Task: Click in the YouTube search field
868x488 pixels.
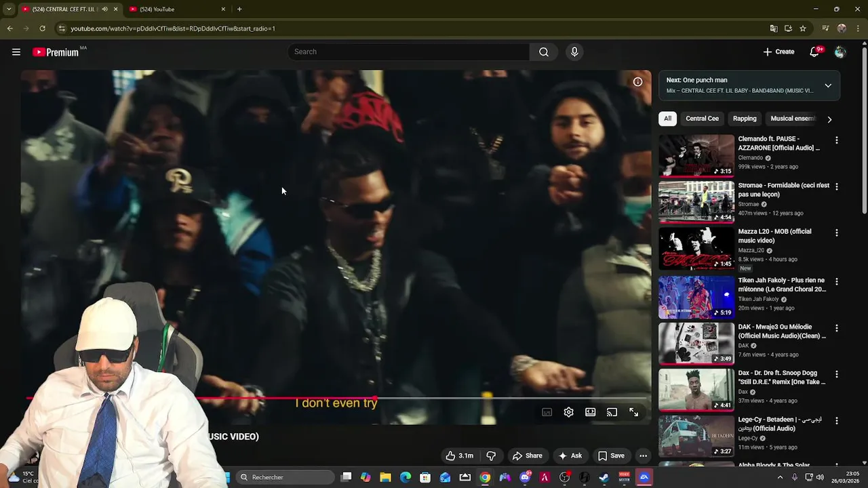Action: point(409,52)
